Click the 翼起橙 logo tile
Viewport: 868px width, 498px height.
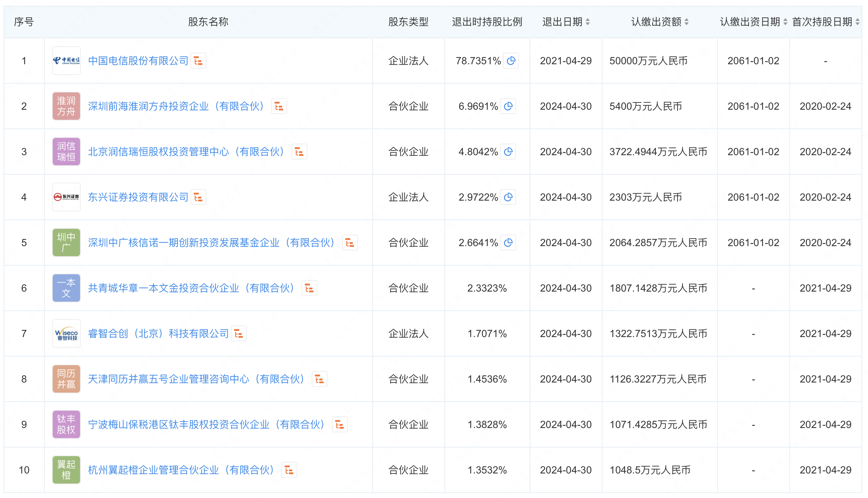point(66,470)
